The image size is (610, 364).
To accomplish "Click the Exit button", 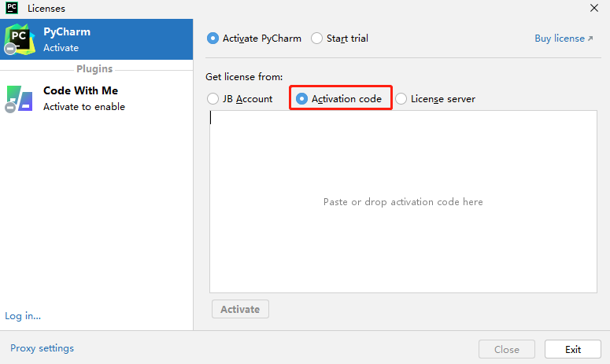I will point(573,350).
